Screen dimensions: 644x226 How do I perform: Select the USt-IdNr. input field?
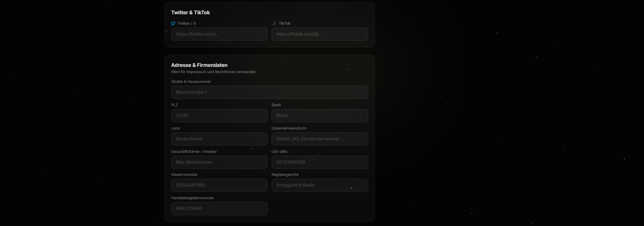(x=320, y=162)
